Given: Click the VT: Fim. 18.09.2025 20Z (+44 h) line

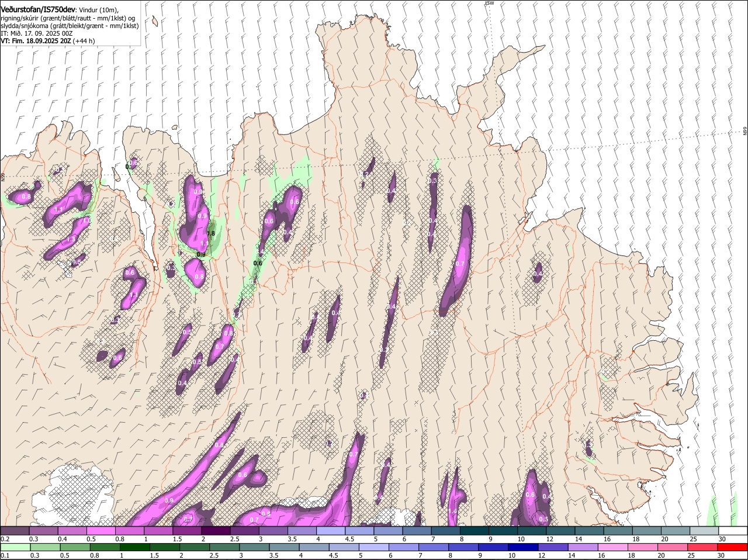Looking at the screenshot, I should pyautogui.click(x=48, y=41).
